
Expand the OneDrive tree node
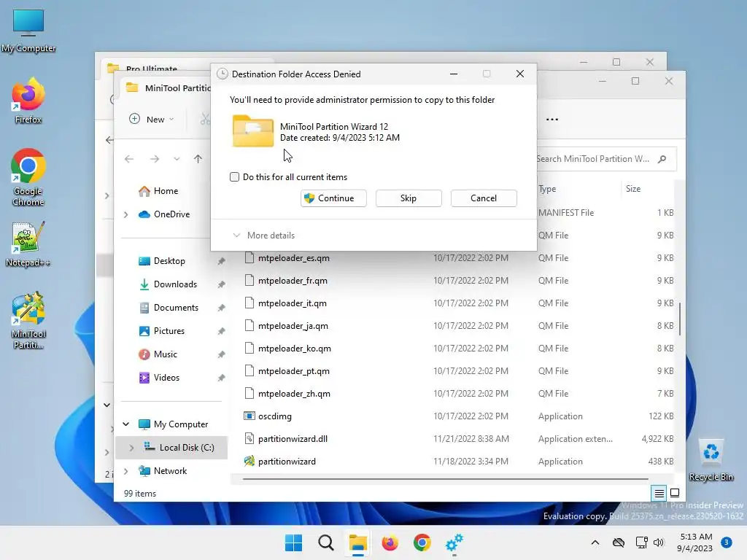click(x=125, y=215)
